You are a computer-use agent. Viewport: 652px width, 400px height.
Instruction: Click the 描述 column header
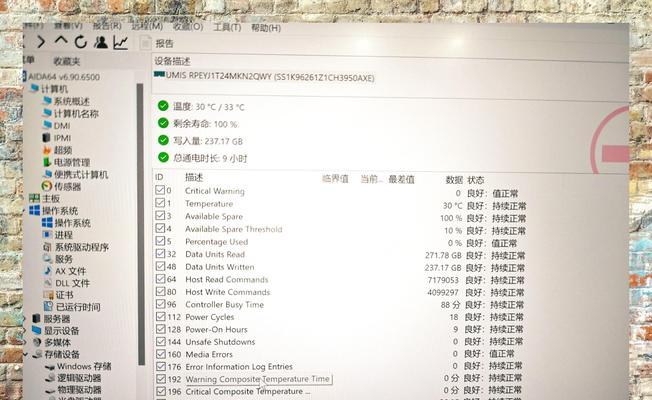pos(194,178)
